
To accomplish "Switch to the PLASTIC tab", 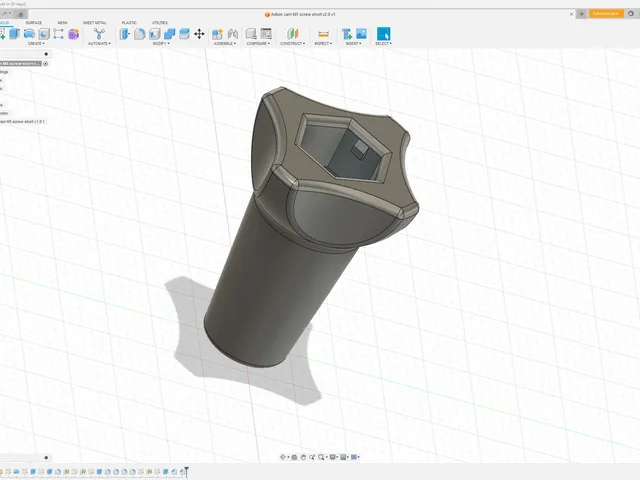I will tap(129, 22).
